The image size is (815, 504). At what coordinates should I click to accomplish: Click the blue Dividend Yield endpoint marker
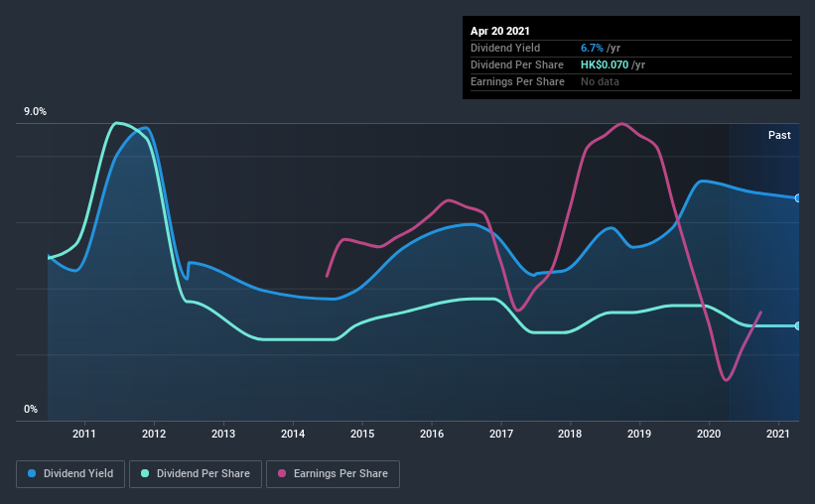[797, 198]
